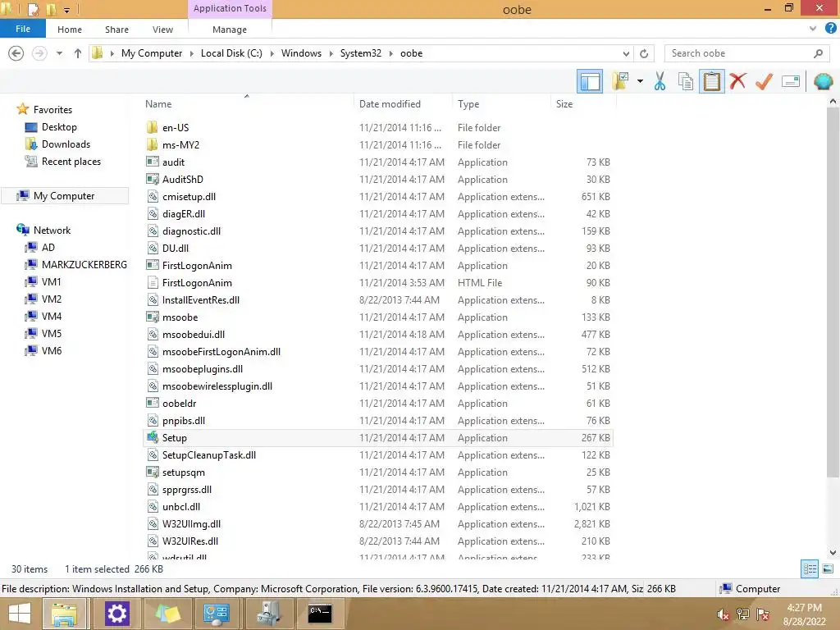Click Windows in the address breadcrumb
Viewport: 840px width, 630px height.
pyautogui.click(x=301, y=53)
